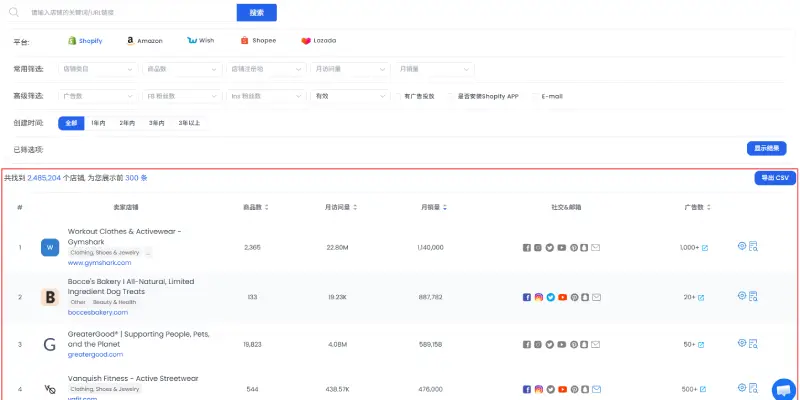The width and height of the screenshot is (800, 400).
Task: Expand the 店铺类目 dropdown
Action: 98,69
